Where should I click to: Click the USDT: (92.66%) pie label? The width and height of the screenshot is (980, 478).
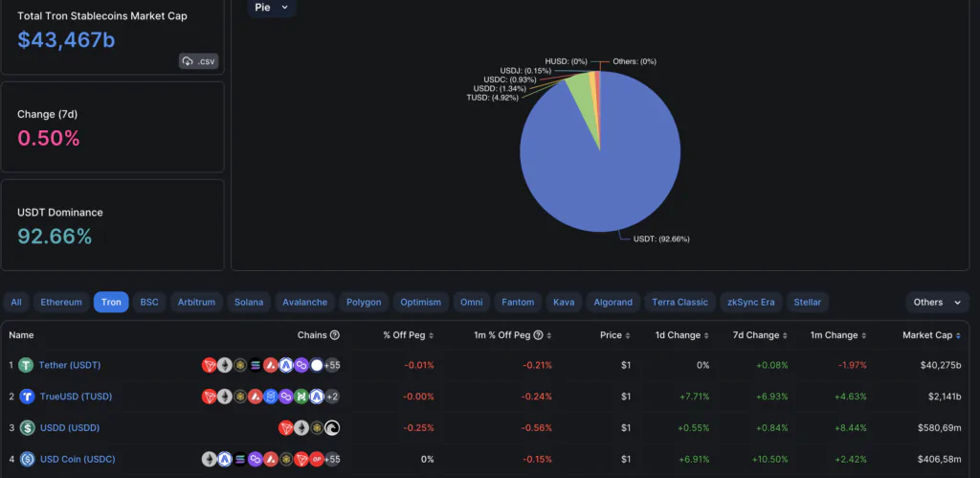661,239
